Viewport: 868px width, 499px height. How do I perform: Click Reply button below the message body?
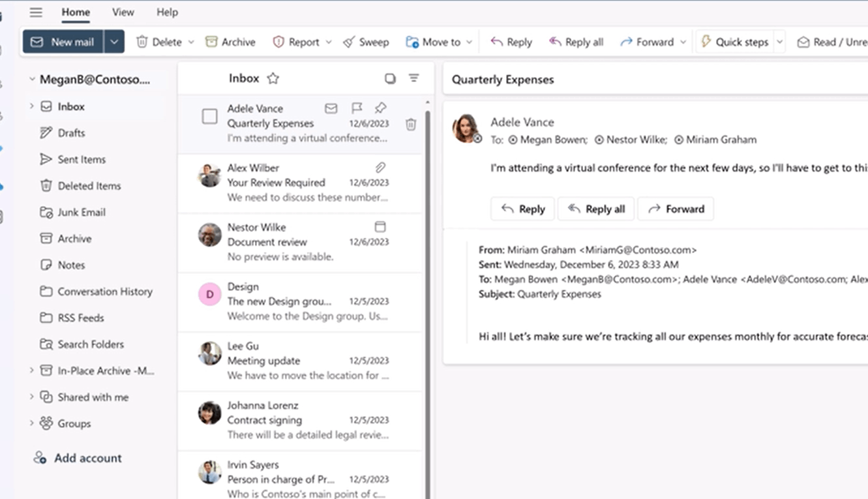522,209
